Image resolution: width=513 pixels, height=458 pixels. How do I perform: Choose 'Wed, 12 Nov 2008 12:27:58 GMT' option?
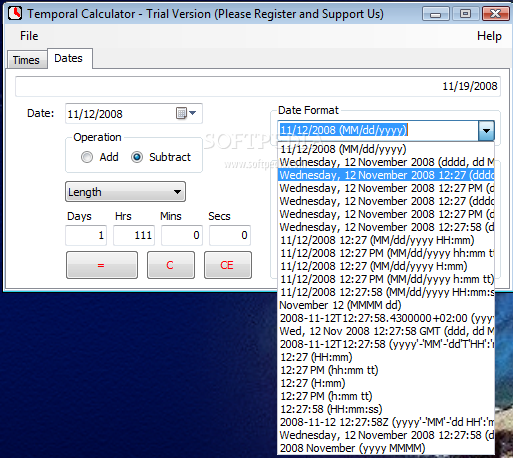coord(386,331)
